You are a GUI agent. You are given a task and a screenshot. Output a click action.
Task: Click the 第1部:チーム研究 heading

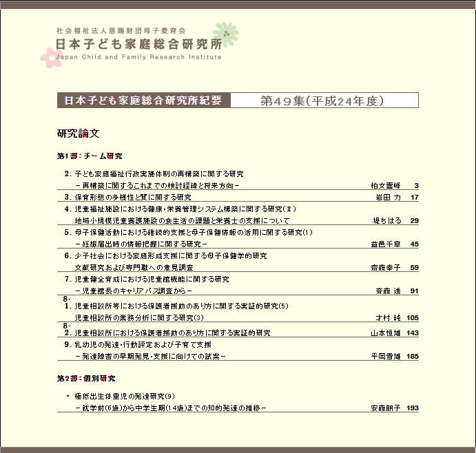pyautogui.click(x=90, y=156)
